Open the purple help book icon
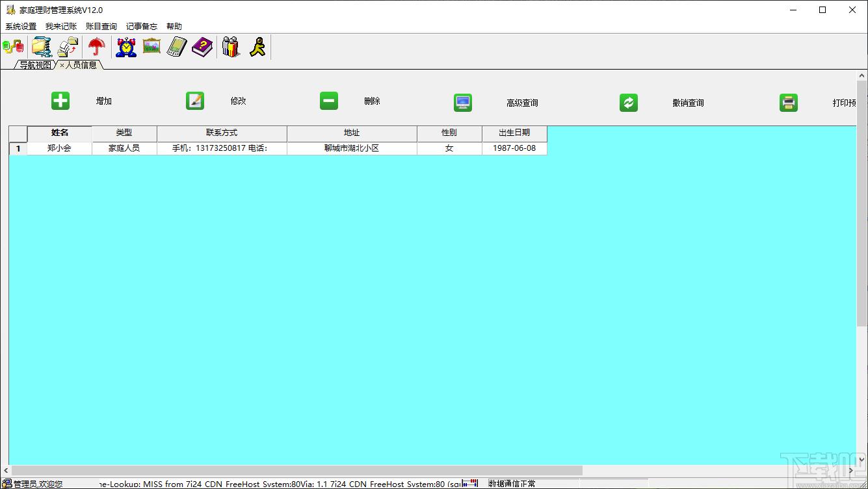 202,47
